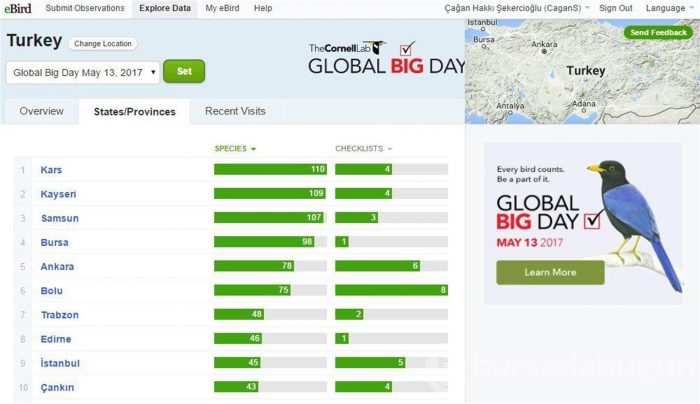Sort by the SPECIES column header

[x=235, y=149]
